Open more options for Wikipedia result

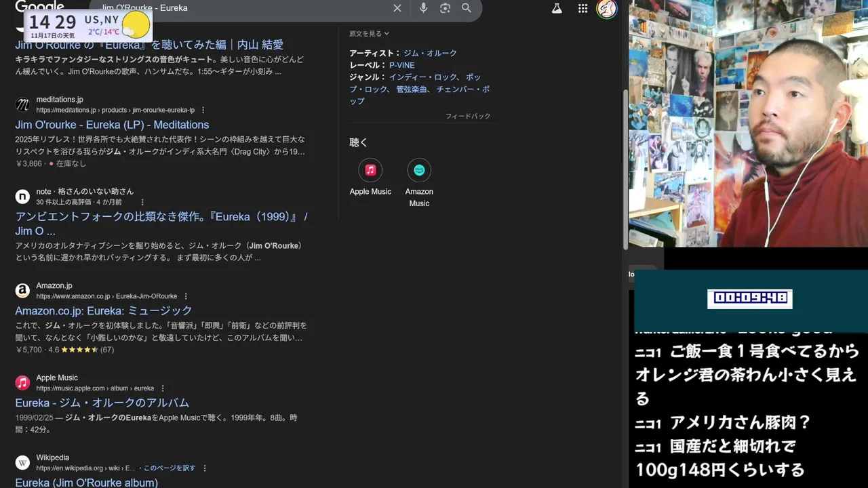(x=205, y=468)
